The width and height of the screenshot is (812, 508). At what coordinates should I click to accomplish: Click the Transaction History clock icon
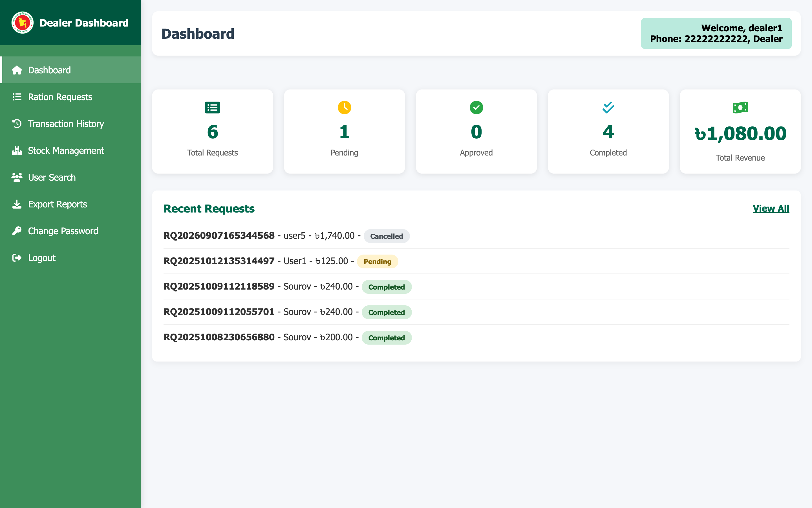click(17, 124)
